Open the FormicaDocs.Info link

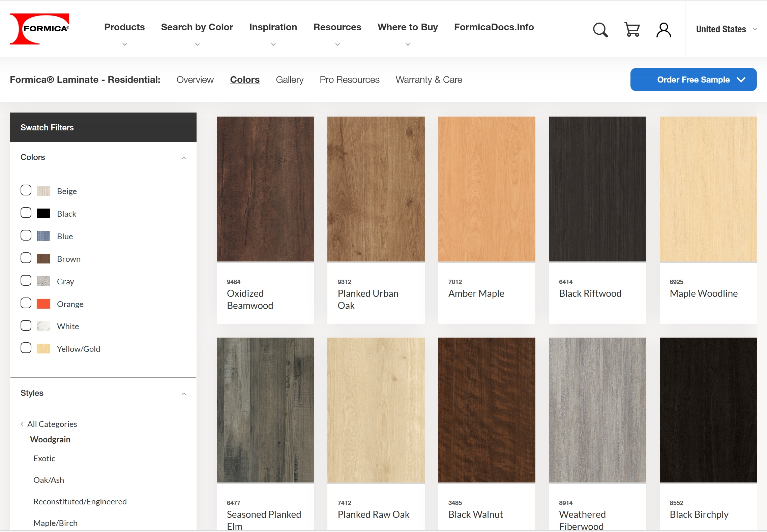[x=494, y=27]
